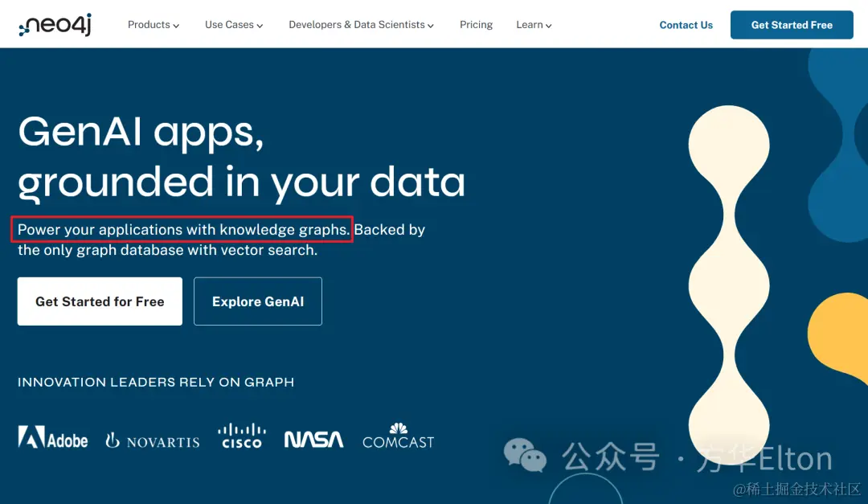The width and height of the screenshot is (868, 504).
Task: Click the NASA logo
Action: [x=314, y=440]
